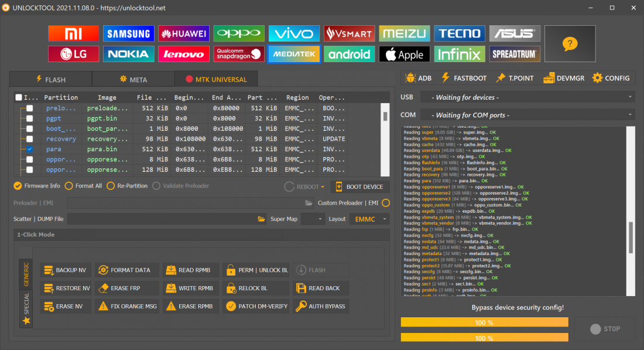
Task: Select the Meizu brand logo
Action: 405,34
